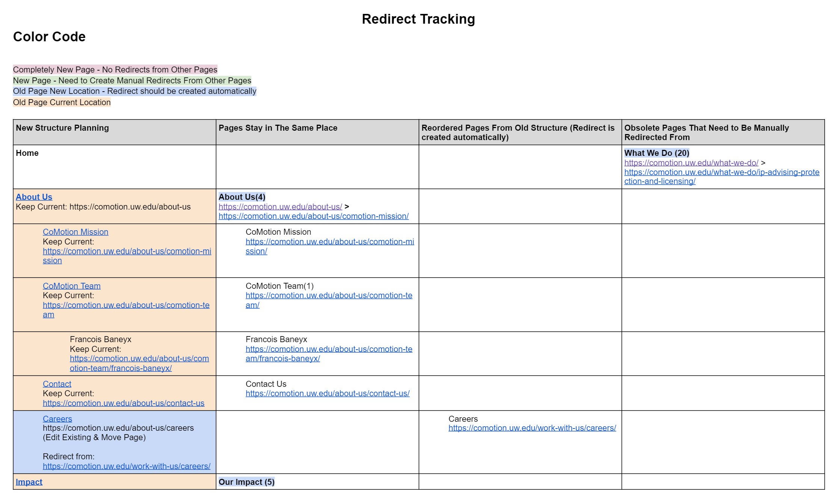Follow the ip-advising-protection-and-licensing link
Image resolution: width=840 pixels, height=504 pixels.
(722, 177)
